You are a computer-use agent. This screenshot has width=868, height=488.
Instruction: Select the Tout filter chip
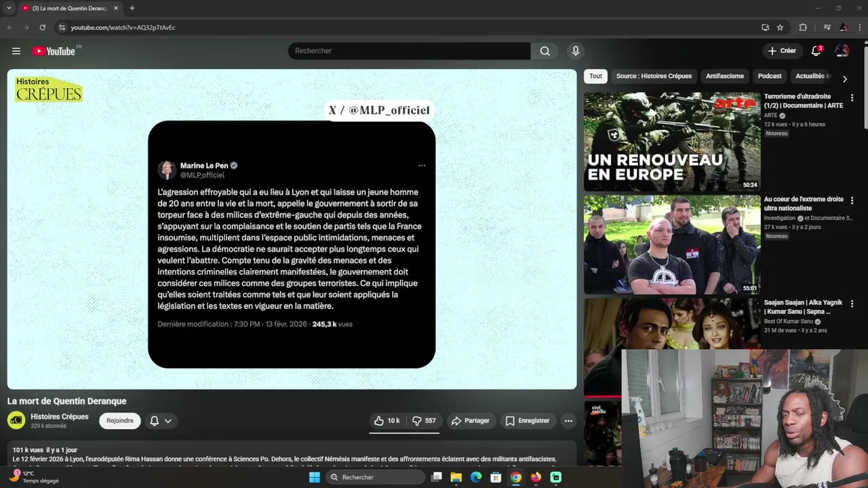tap(595, 76)
